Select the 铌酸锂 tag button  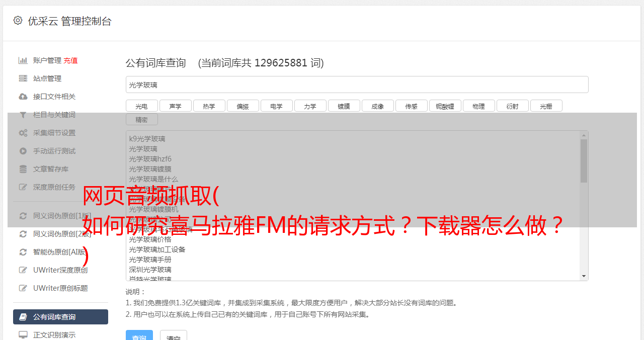(x=445, y=106)
